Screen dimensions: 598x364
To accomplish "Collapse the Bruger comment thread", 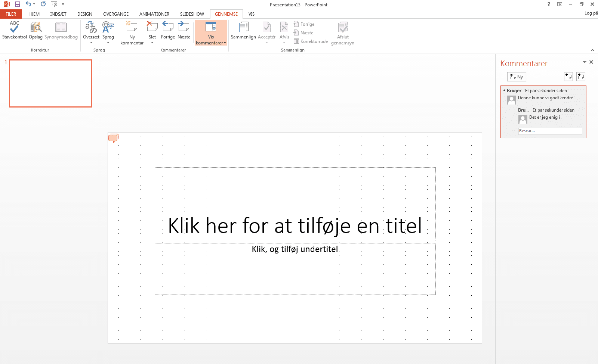I will pos(504,90).
